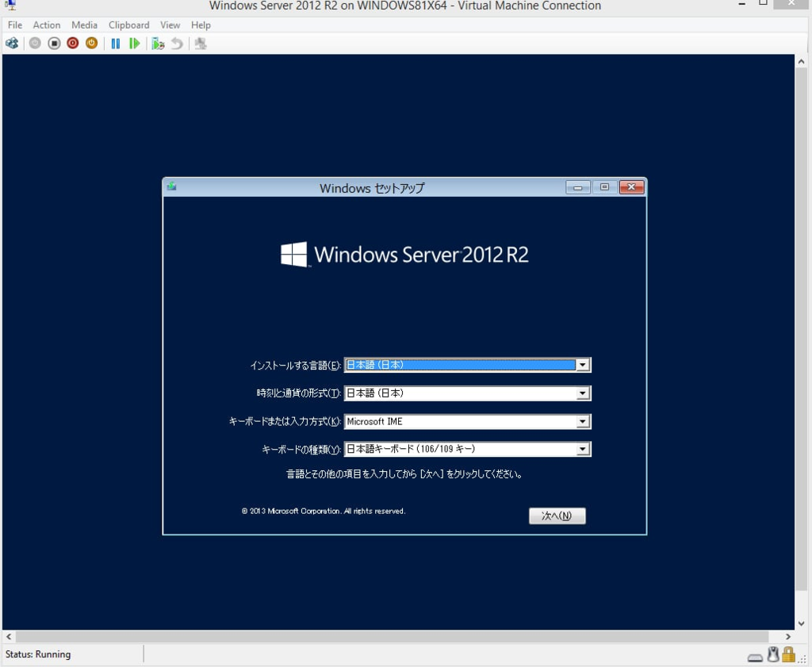812x667 pixels.
Task: Open the Media menu
Action: click(84, 25)
